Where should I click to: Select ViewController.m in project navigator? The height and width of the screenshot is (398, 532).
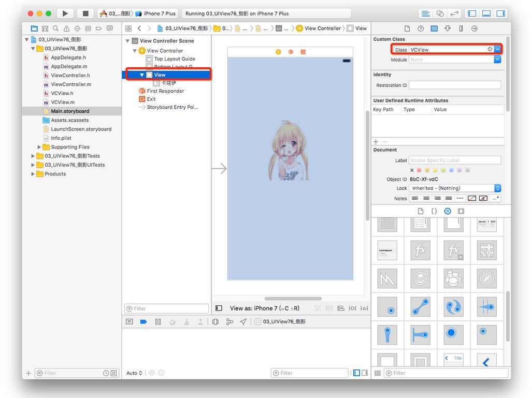click(x=71, y=84)
